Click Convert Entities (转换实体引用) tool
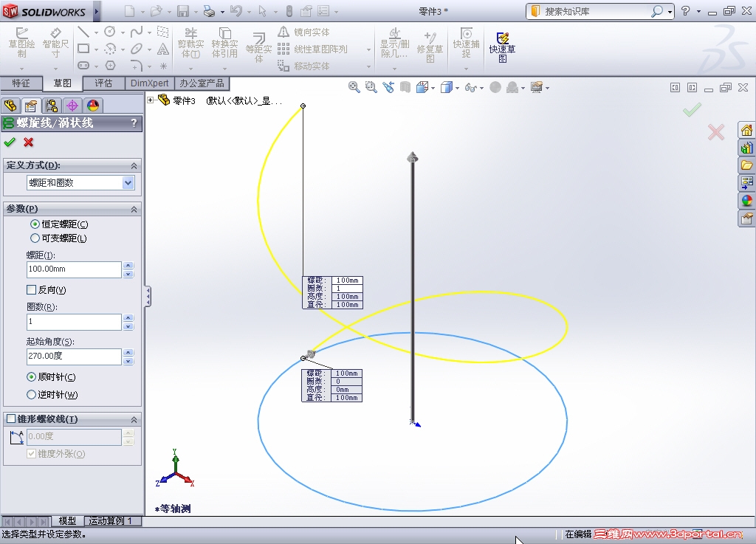The image size is (756, 544). point(224,44)
